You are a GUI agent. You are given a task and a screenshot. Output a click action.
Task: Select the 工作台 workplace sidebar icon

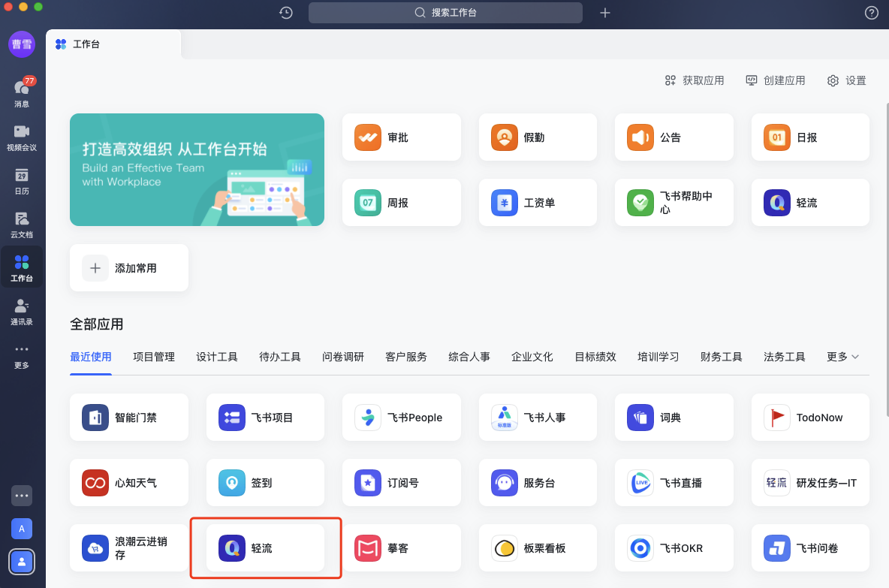coord(22,267)
